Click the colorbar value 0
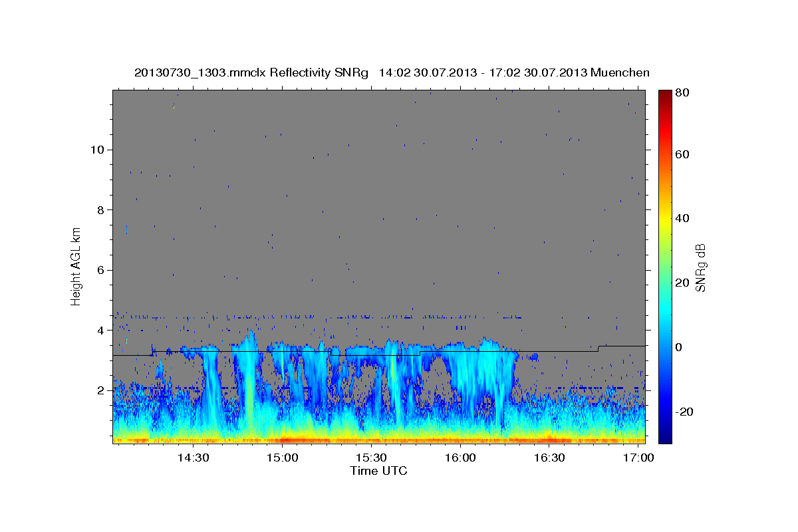The width and height of the screenshot is (798, 532). pyautogui.click(x=680, y=347)
